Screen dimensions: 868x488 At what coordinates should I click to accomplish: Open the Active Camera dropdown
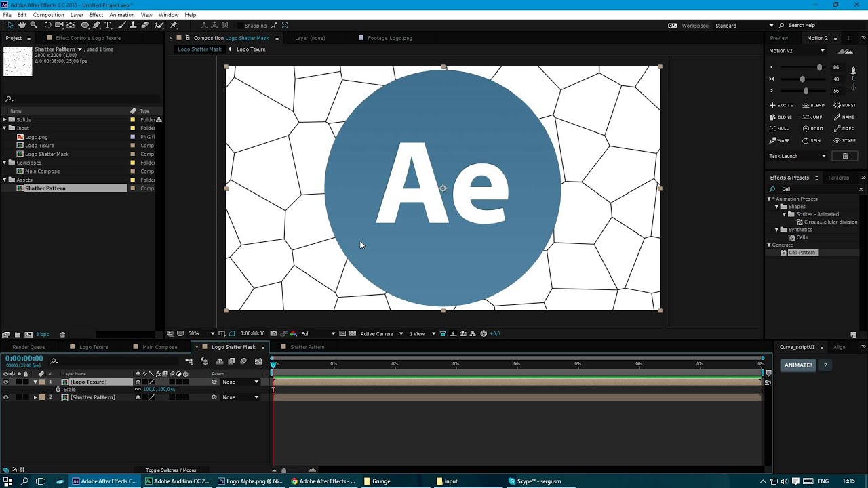[382, 333]
